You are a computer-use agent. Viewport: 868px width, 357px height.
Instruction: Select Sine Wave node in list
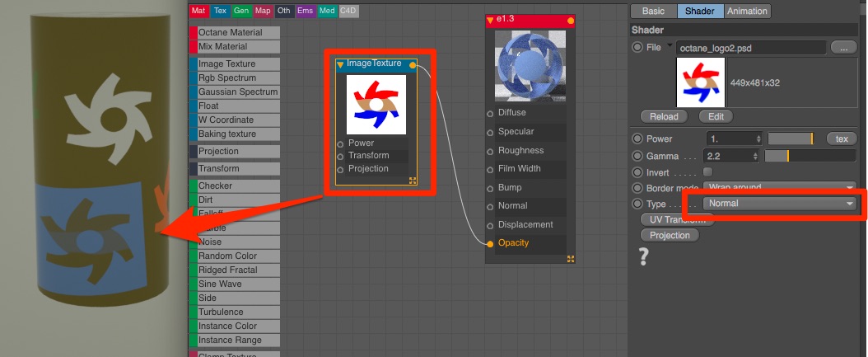pyautogui.click(x=235, y=284)
